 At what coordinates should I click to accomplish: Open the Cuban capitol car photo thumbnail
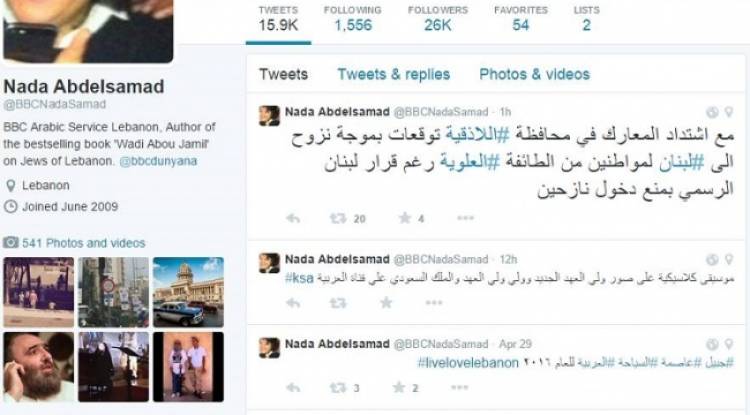click(188, 292)
